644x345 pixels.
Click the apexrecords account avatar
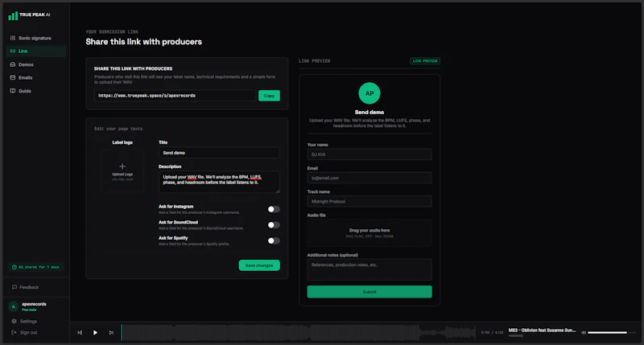point(13,306)
